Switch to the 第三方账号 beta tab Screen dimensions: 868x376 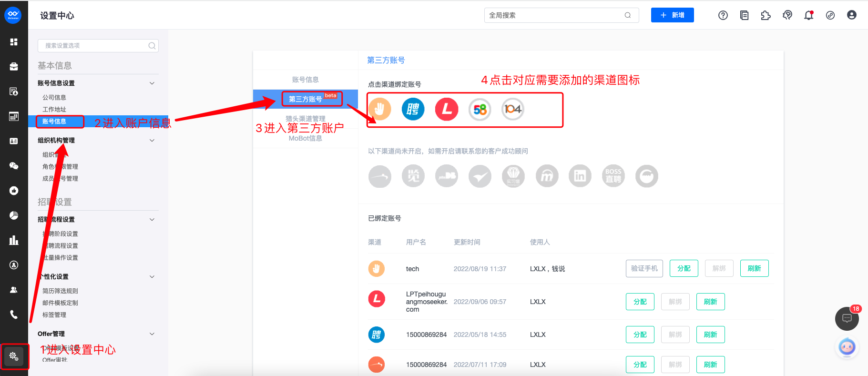(x=306, y=99)
